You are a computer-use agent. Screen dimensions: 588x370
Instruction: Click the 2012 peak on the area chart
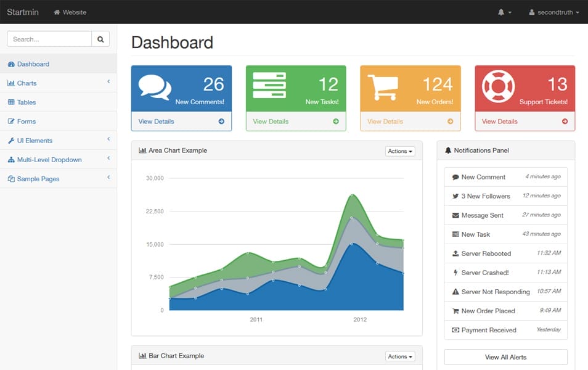352,195
